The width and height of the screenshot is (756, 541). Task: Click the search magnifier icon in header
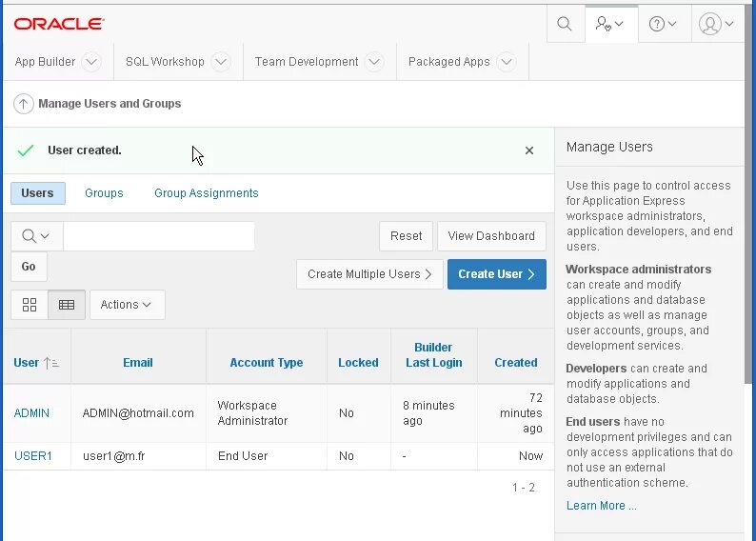565,24
